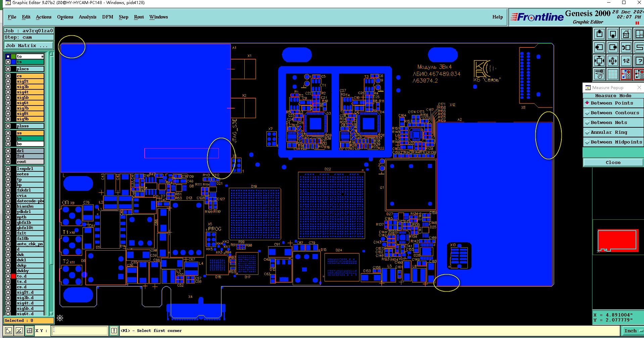Toggle the checkbox for layer sig2t
The height and width of the screenshot is (338, 644).
(x=8, y=81)
